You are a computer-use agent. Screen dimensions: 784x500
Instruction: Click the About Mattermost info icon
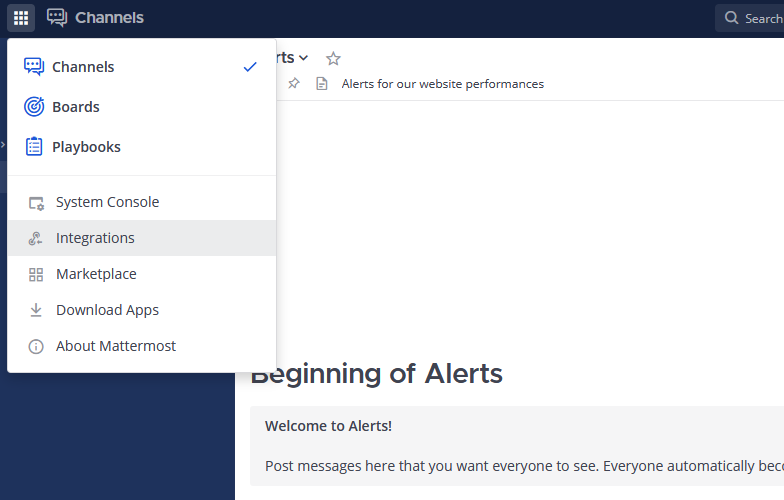36,346
